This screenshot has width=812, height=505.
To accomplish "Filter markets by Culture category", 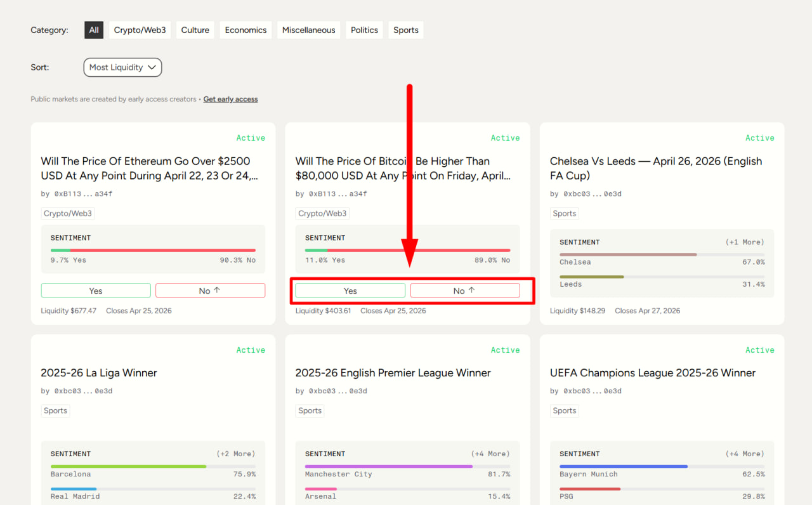I will point(195,30).
